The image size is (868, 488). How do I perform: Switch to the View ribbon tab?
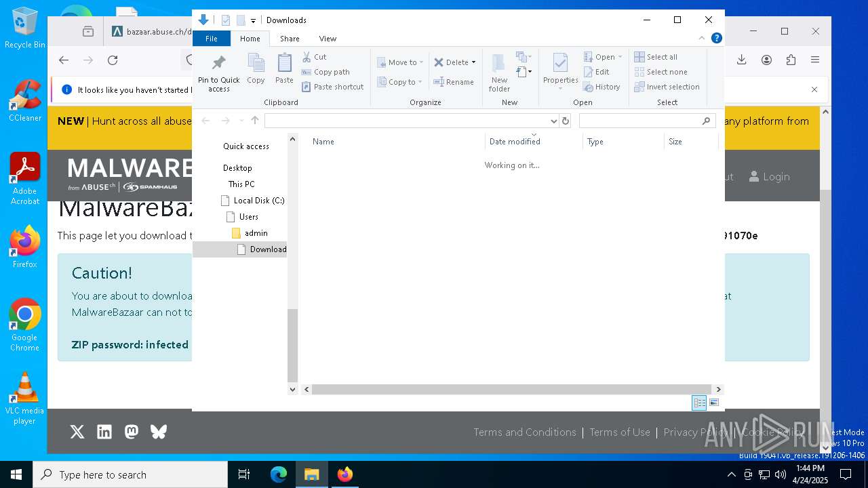click(328, 39)
